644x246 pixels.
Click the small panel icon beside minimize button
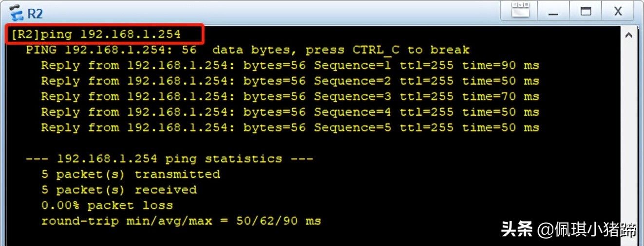520,10
